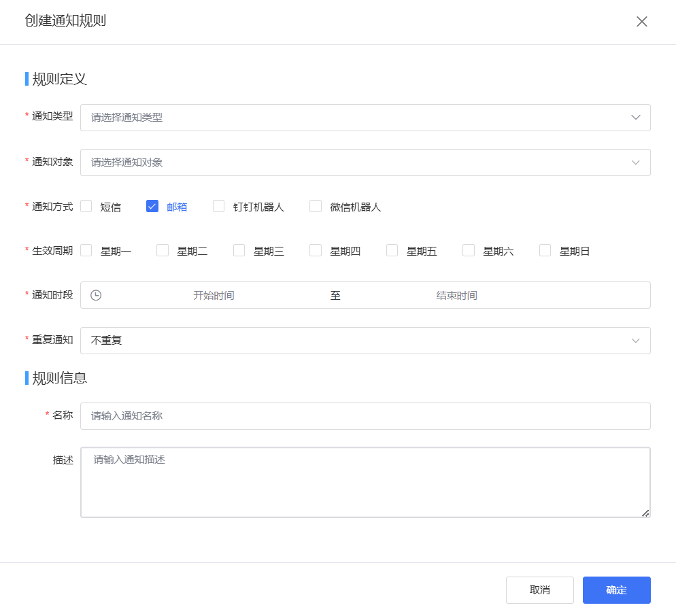The height and width of the screenshot is (616, 676).
Task: Check the 星期六 checkbox
Action: (x=469, y=250)
